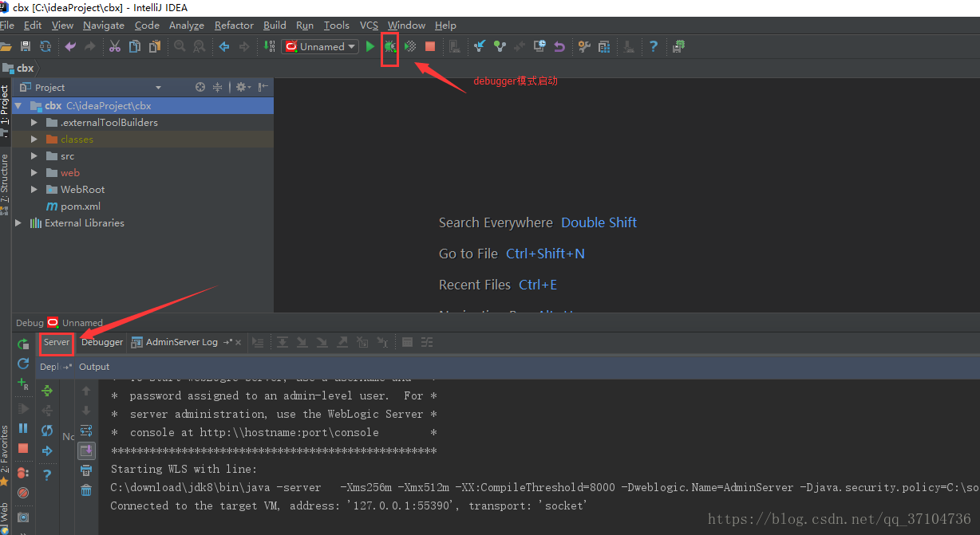Viewport: 980px width, 535px height.
Task: Click the JRebel chip icon at the toolbar end
Action: click(678, 46)
